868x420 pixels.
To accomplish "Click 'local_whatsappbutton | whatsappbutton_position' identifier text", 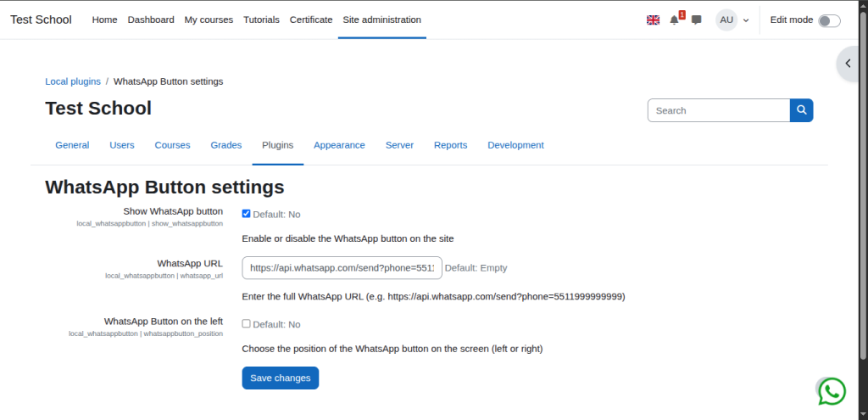I will click(x=146, y=333).
